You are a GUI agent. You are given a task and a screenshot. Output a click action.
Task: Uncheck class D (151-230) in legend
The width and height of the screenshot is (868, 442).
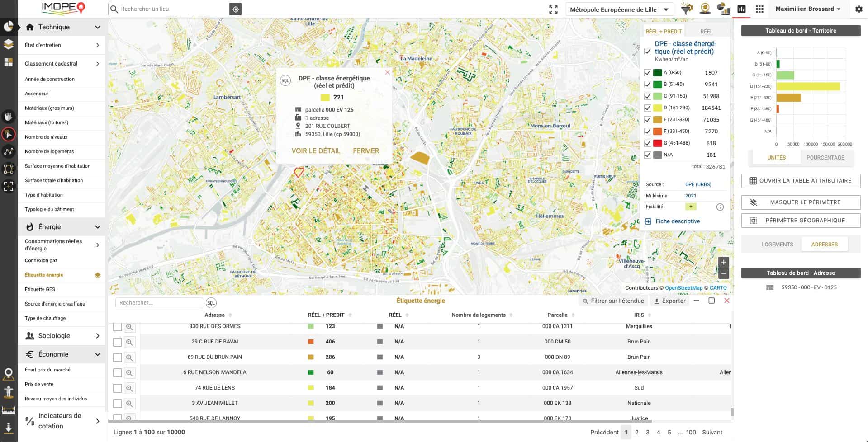pos(648,108)
